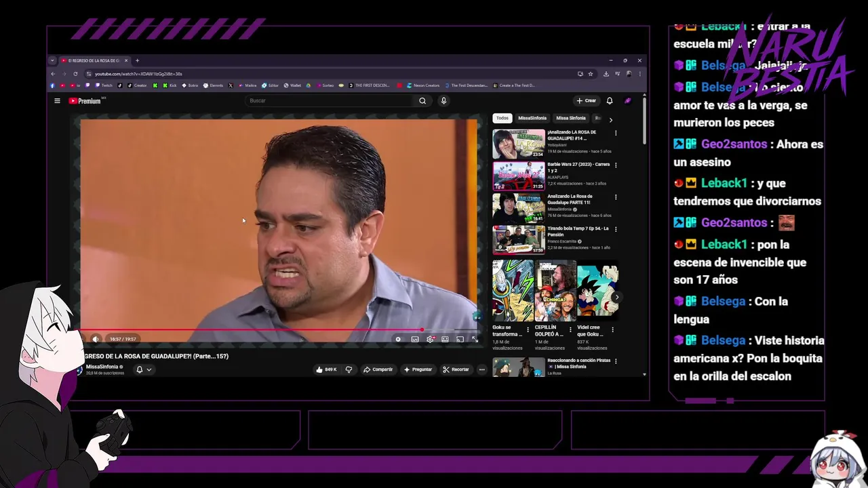
Task: Open options for Tirando bola video
Action: pos(616,229)
